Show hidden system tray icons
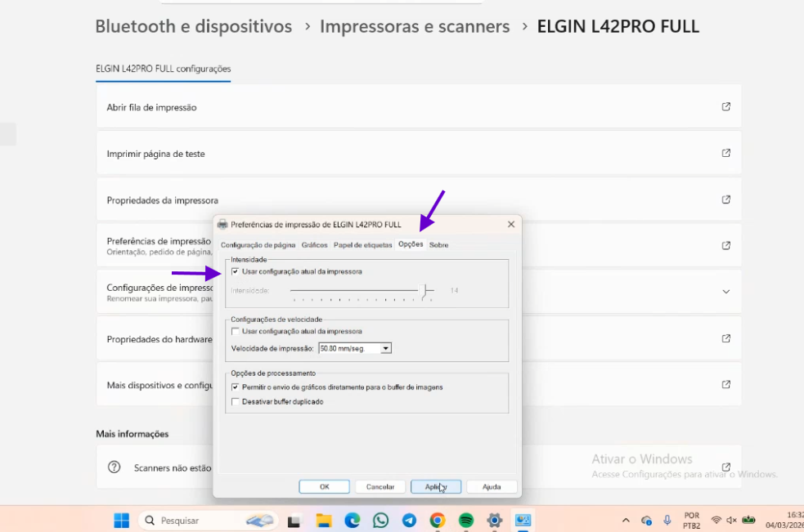This screenshot has height=532, width=804. click(626, 521)
